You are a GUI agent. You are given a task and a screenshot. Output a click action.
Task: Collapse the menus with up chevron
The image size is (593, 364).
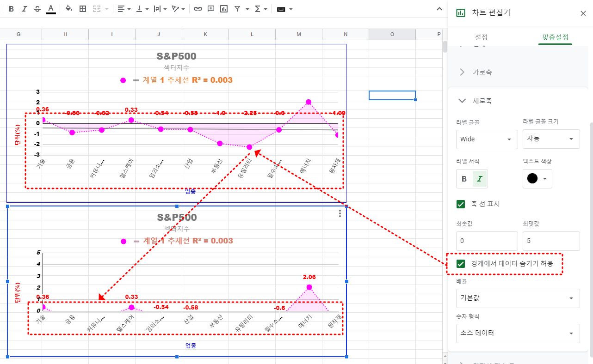click(x=439, y=8)
